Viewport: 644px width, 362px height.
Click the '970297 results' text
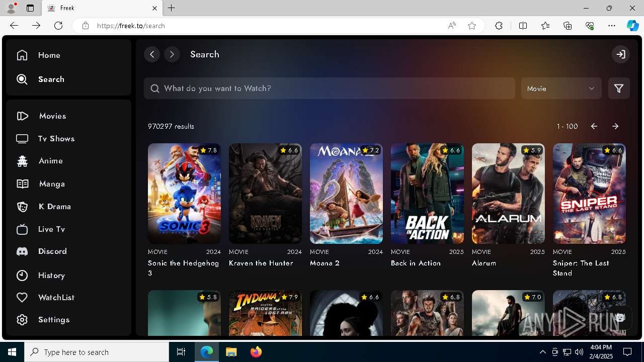pyautogui.click(x=171, y=126)
